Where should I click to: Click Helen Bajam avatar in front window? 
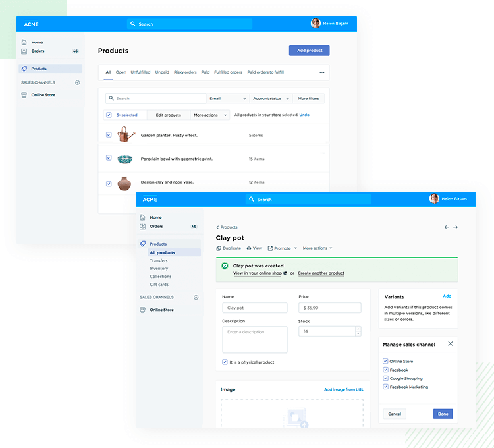pos(434,198)
